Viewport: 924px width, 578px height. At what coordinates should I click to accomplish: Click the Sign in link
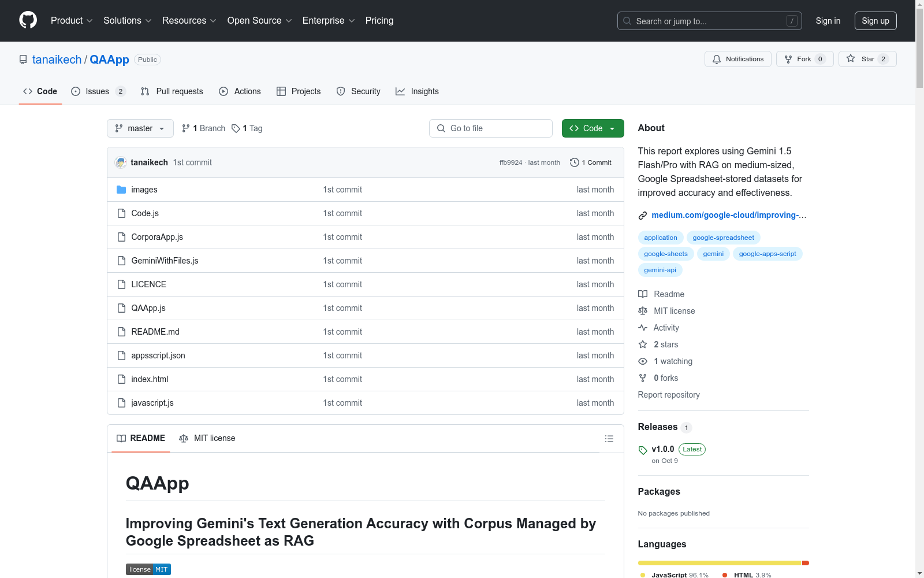pos(828,21)
